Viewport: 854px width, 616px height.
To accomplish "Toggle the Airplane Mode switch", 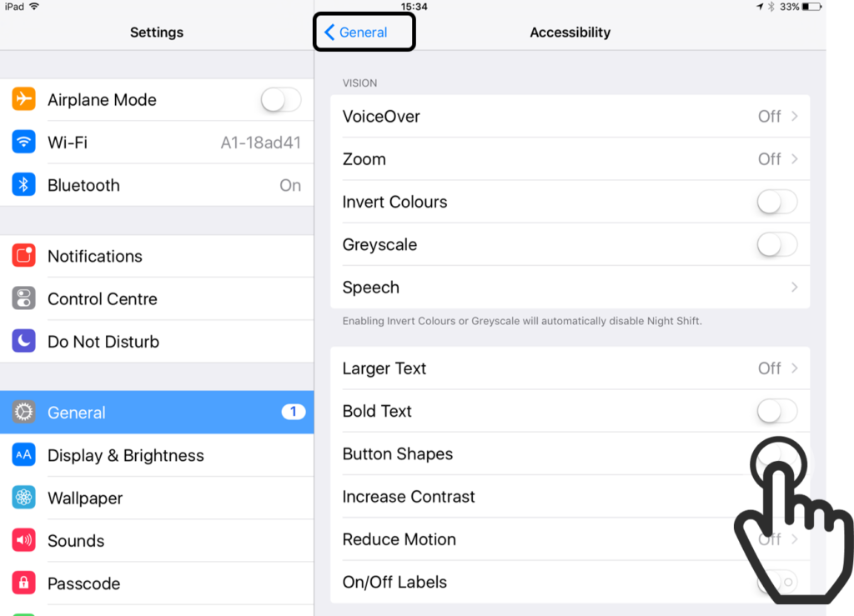I will click(280, 99).
